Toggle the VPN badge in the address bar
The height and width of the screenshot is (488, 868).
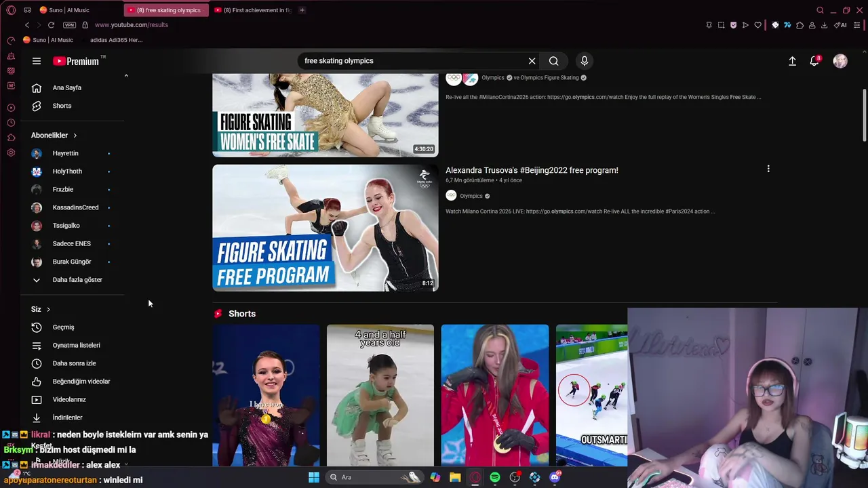coord(69,25)
